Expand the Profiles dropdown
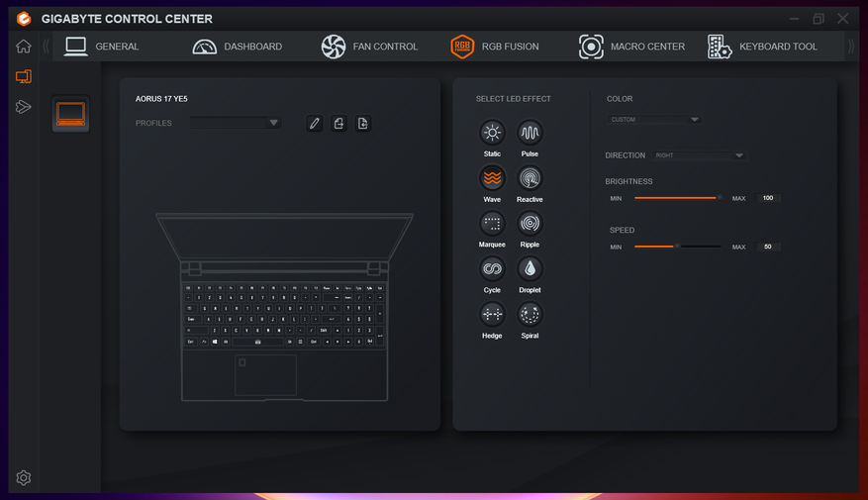Image resolution: width=868 pixels, height=500 pixels. 236,123
